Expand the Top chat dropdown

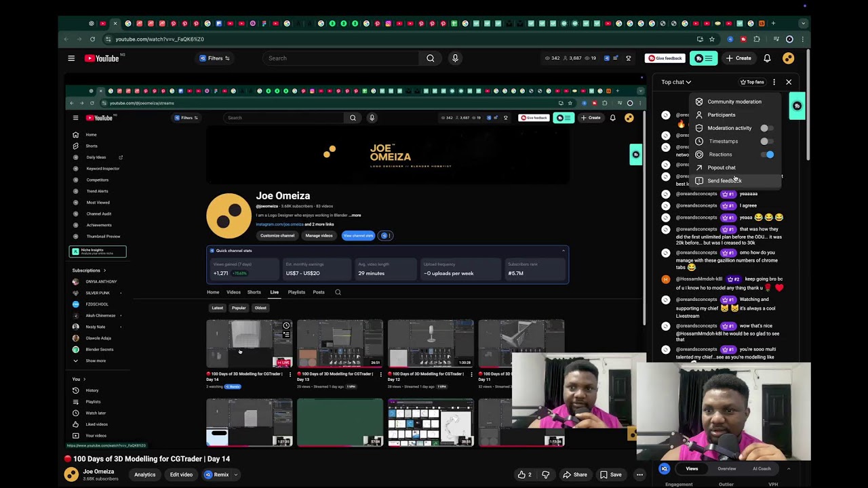(x=676, y=82)
